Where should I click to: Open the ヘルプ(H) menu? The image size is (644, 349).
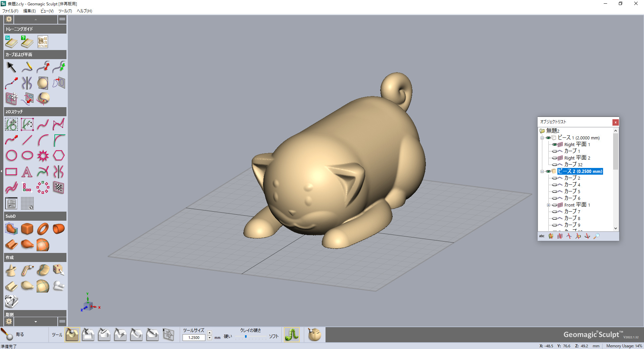84,11
